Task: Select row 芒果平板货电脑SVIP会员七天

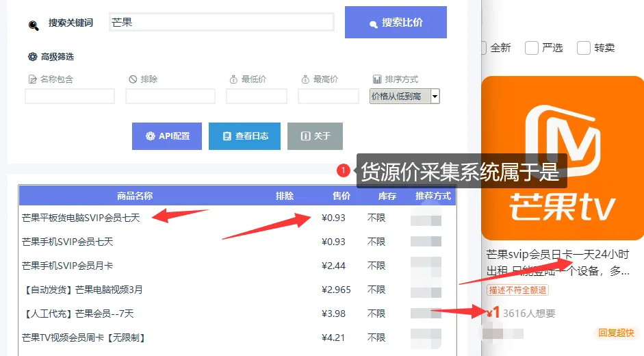Action: click(237, 218)
